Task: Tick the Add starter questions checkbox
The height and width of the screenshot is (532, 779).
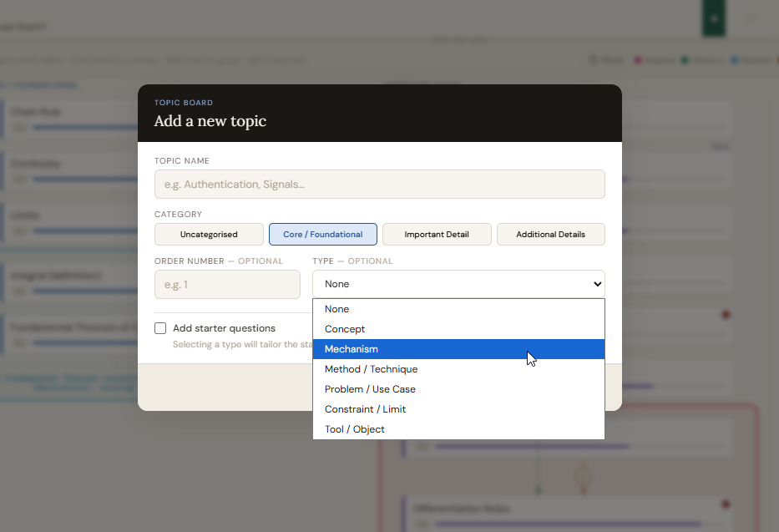Action: (160, 328)
